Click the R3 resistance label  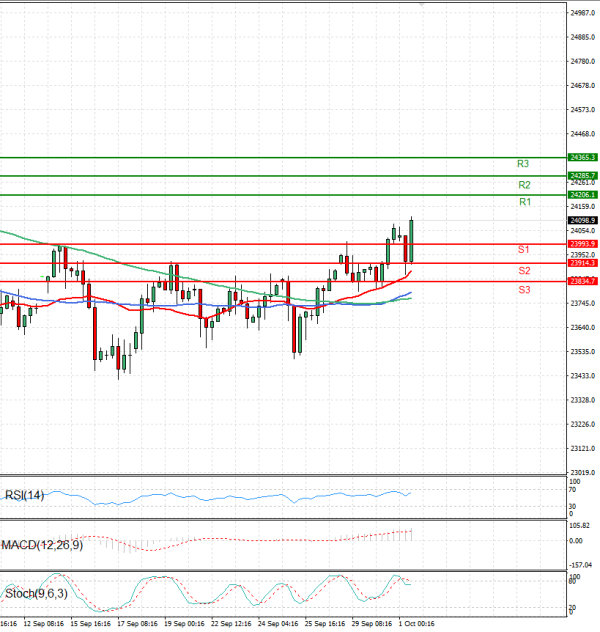[523, 163]
